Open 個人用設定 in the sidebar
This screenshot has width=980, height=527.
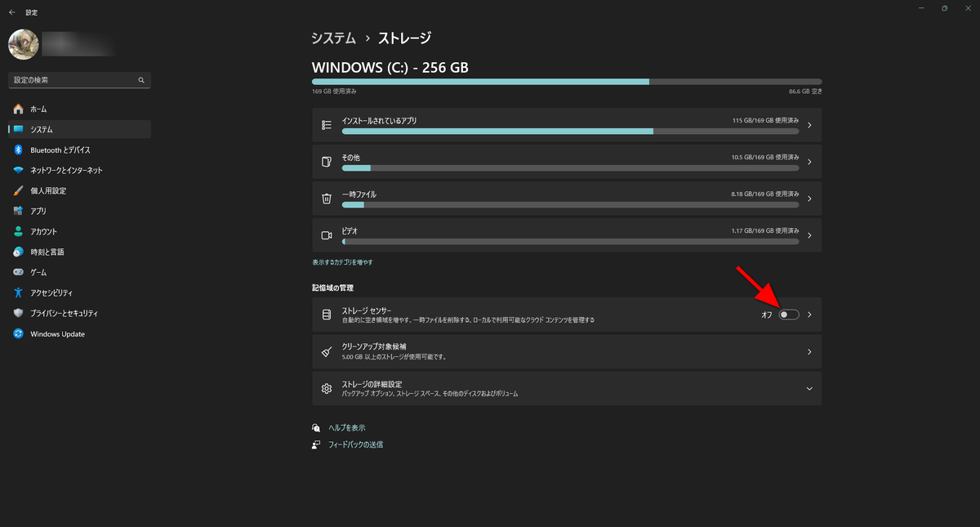(x=79, y=190)
